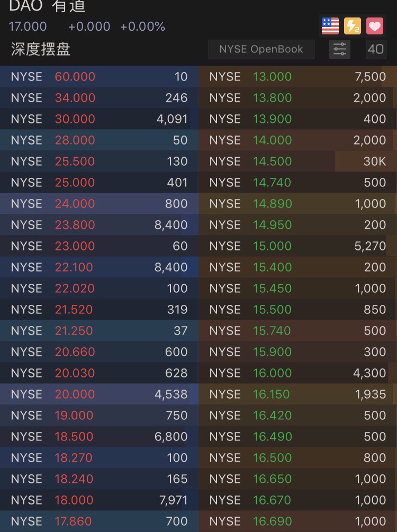Select the bid price 16.000
Viewport: 397px width, 532px height.
click(273, 373)
